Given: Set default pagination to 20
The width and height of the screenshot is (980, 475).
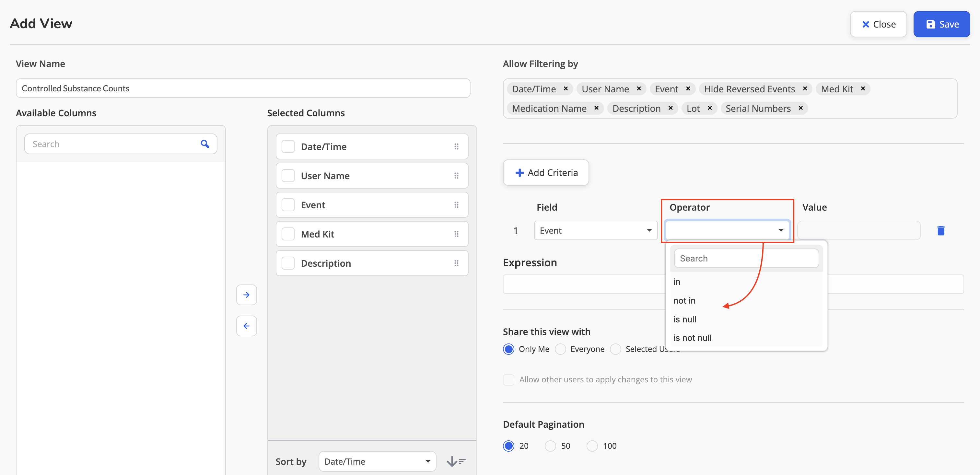Looking at the screenshot, I should [x=509, y=446].
